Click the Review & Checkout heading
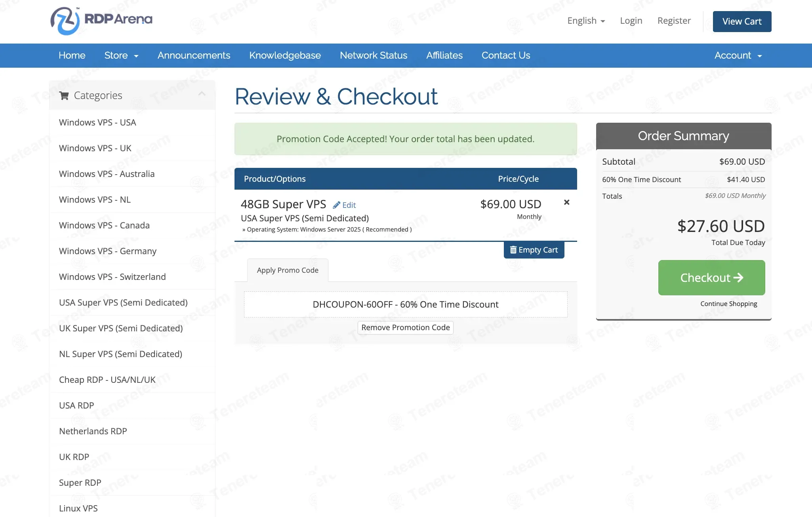The image size is (812, 517). coord(336,97)
